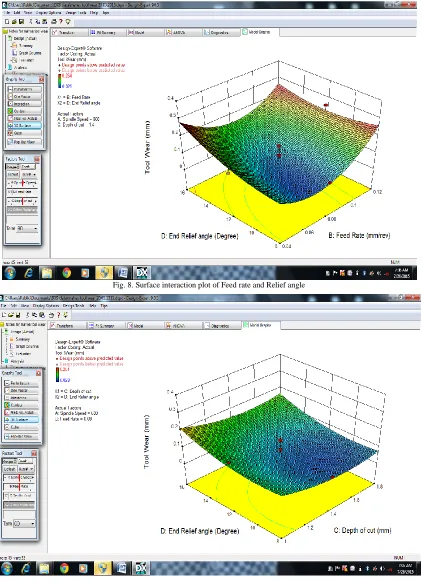Open dropdown beside Default in depth of cut Factors Tool
The width and height of the screenshot is (422, 583).
26,469
